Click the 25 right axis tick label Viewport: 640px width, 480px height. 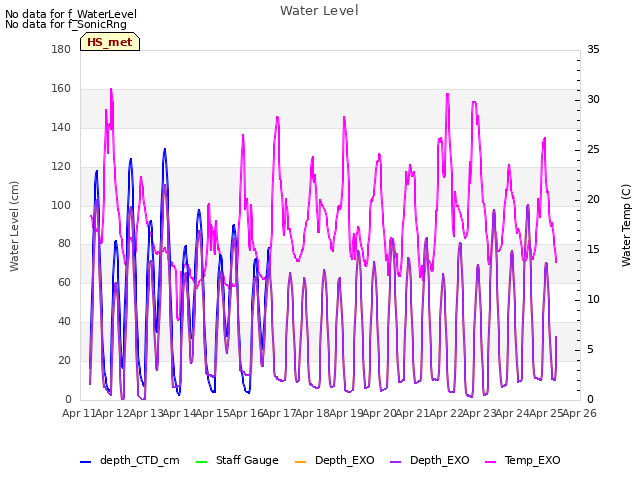pyautogui.click(x=593, y=150)
